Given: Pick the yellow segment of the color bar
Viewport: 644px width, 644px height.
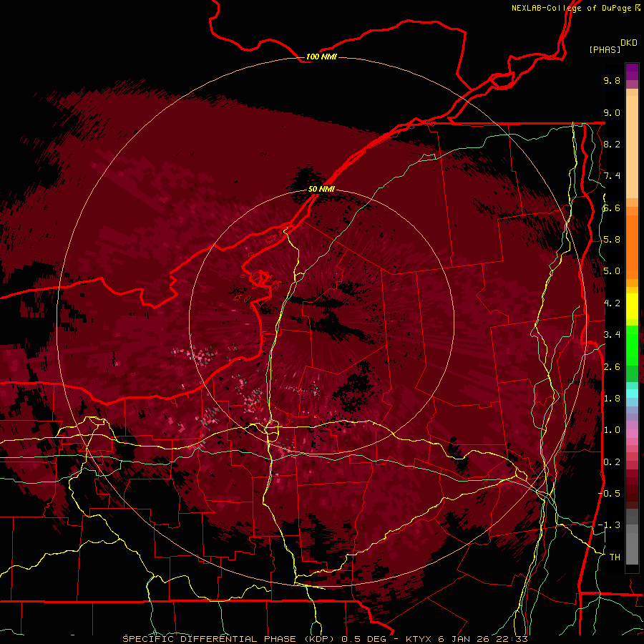Looking at the screenshot, I should pos(632,306).
